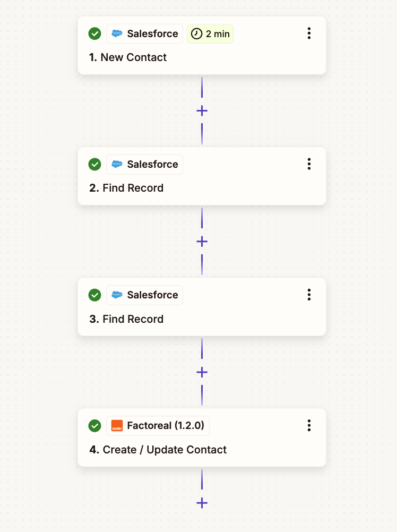Open the three-dot menu for step 3 Find Record
This screenshot has width=397, height=532.
(309, 295)
